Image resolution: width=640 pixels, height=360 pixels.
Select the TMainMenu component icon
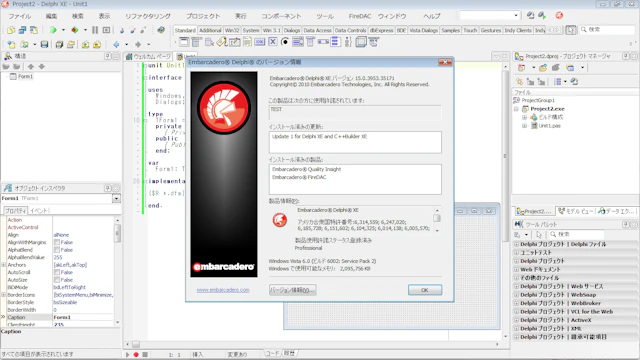[197, 42]
